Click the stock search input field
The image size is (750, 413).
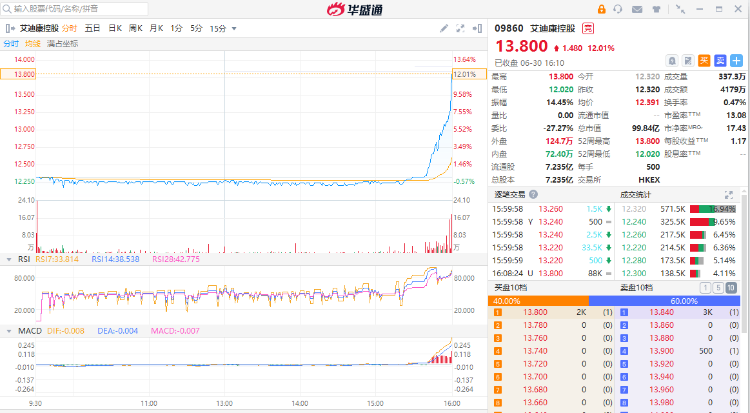point(75,9)
